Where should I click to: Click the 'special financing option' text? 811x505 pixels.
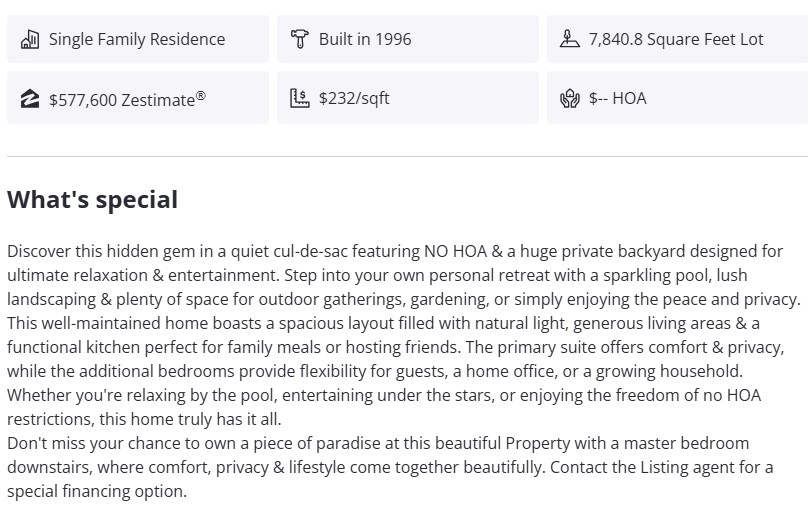pyautogui.click(x=96, y=491)
